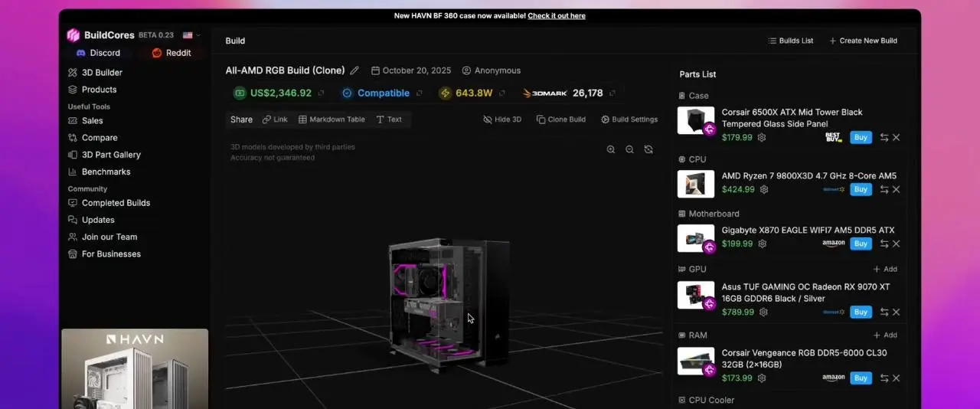Open 3D Part Gallery
980x409 pixels.
[104, 155]
